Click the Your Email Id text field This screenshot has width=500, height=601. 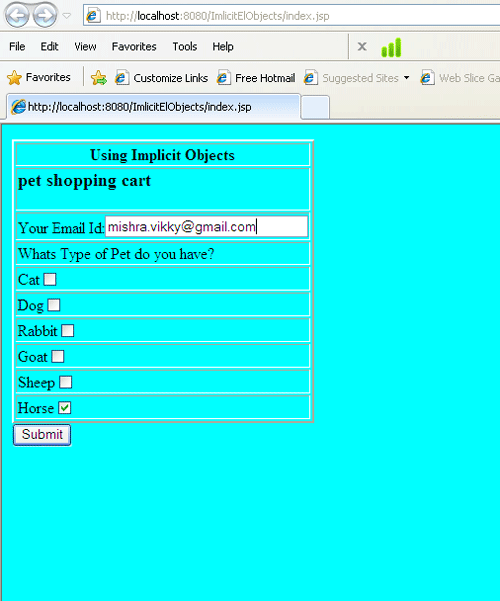[206, 227]
